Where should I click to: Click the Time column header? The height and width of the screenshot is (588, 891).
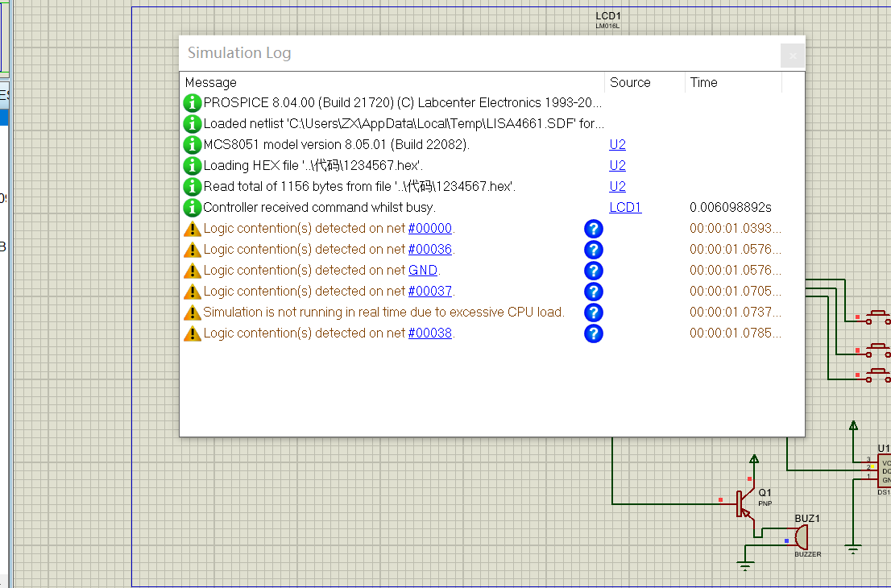703,82
